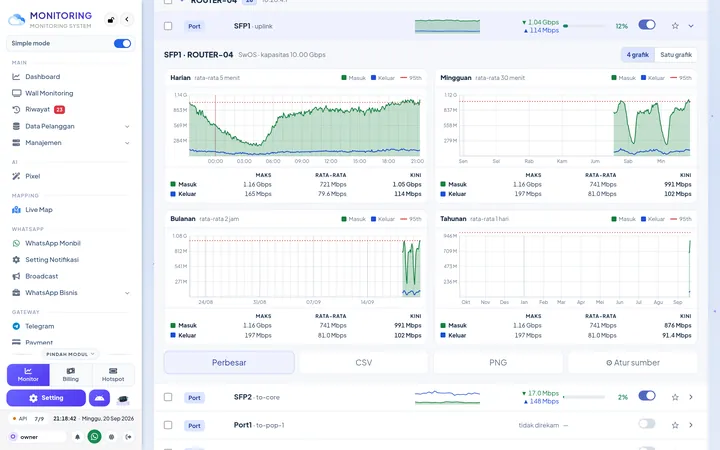
Task: Expand the SFP2 port row chevron
Action: click(x=691, y=397)
